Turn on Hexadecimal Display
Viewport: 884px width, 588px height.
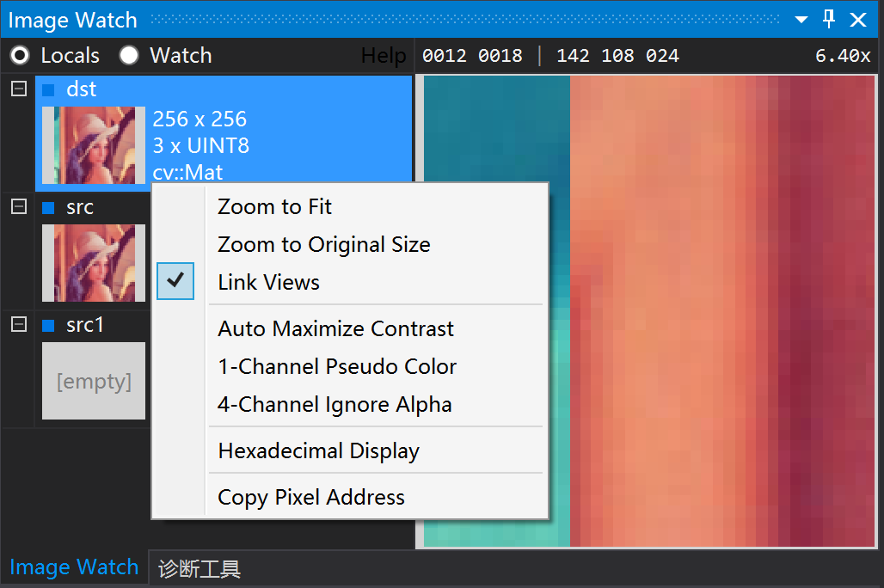316,450
